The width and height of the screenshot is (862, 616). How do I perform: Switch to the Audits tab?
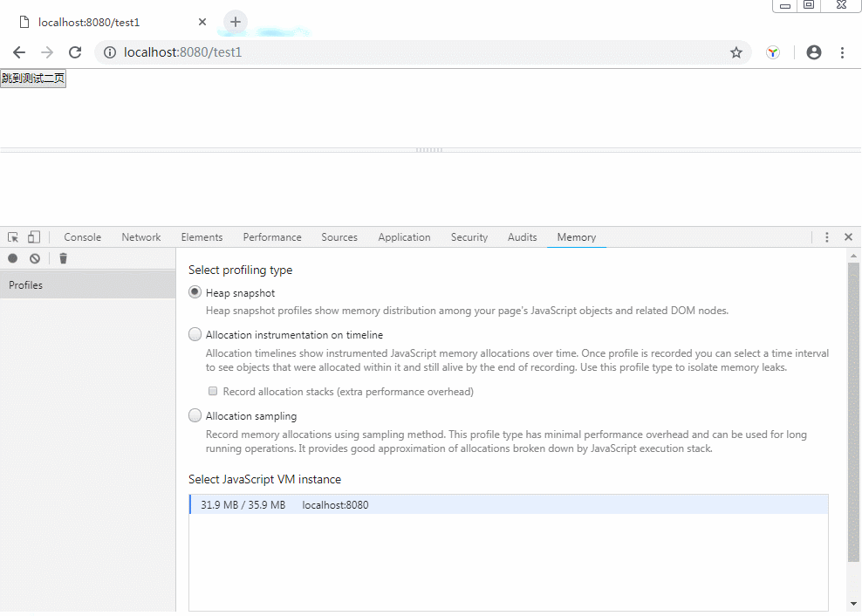tap(522, 237)
